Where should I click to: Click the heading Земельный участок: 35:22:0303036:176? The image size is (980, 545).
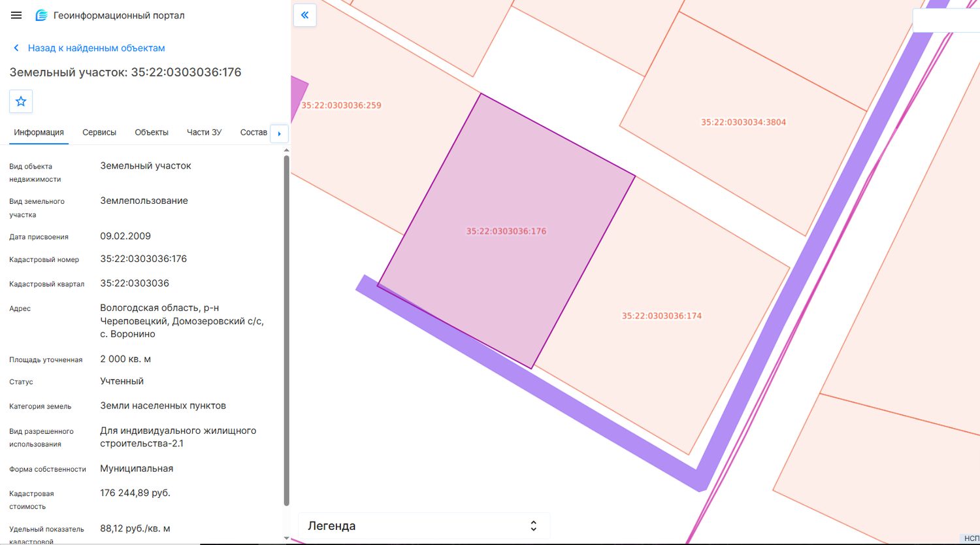tap(125, 72)
